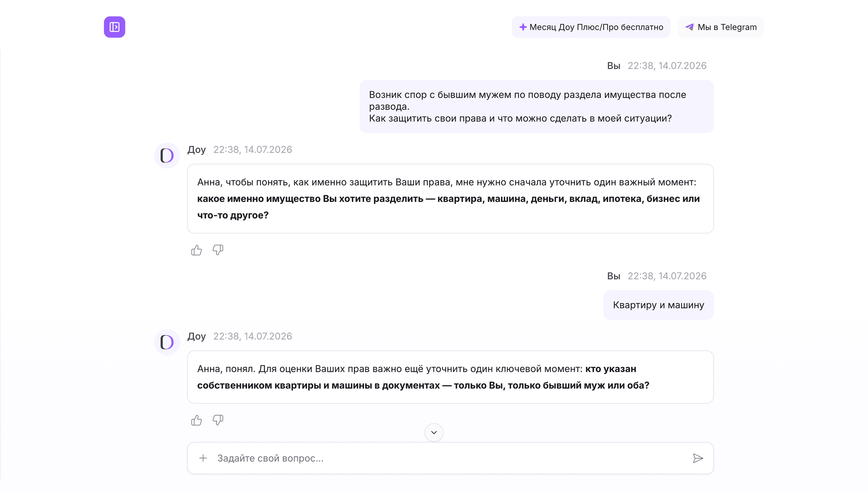Screen dimensions: 868x493
Task: Focus the 'Задайте свой вопрос...' input field
Action: point(450,458)
